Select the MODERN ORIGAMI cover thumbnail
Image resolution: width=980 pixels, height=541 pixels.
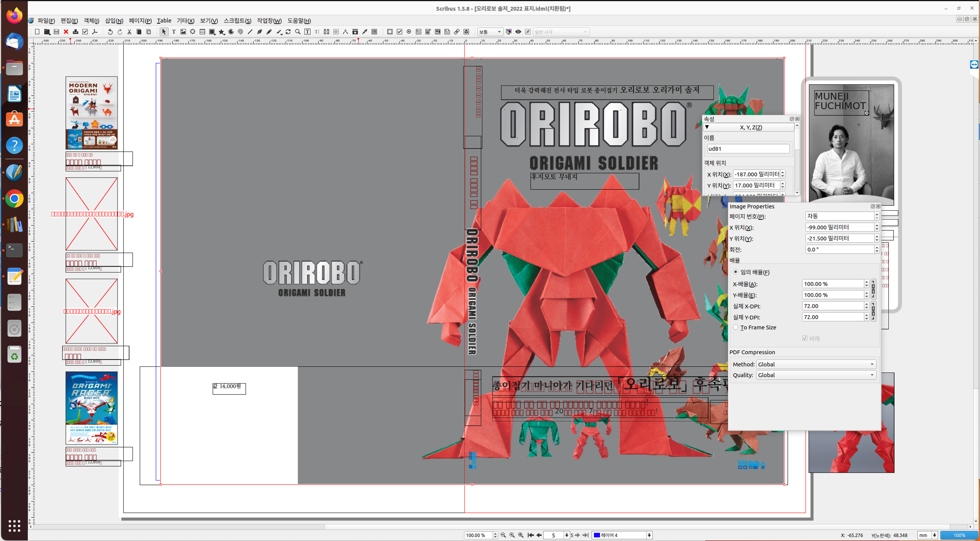point(92,113)
